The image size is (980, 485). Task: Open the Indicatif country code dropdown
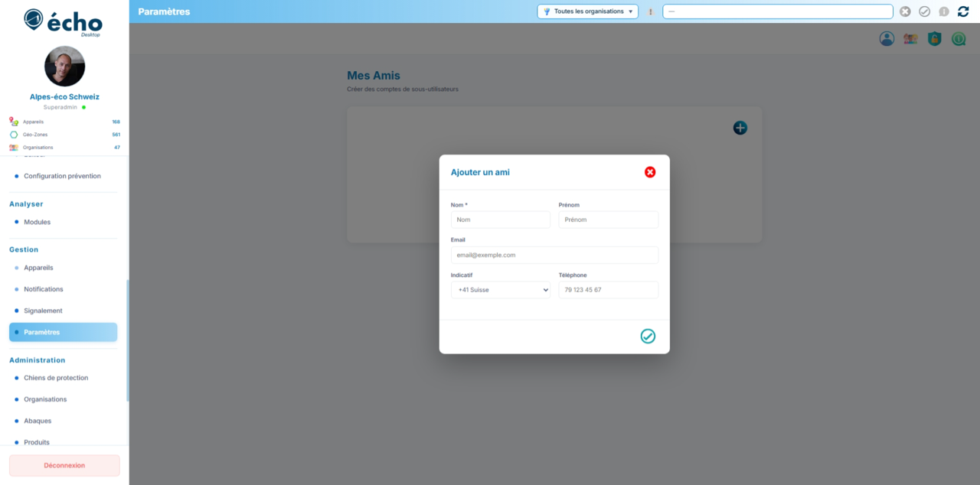click(501, 290)
